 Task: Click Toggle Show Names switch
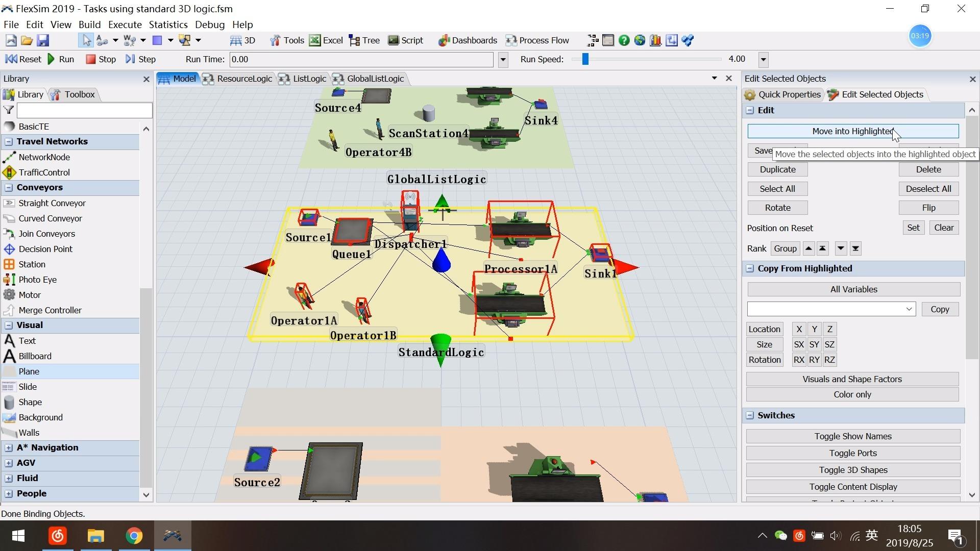(x=853, y=436)
